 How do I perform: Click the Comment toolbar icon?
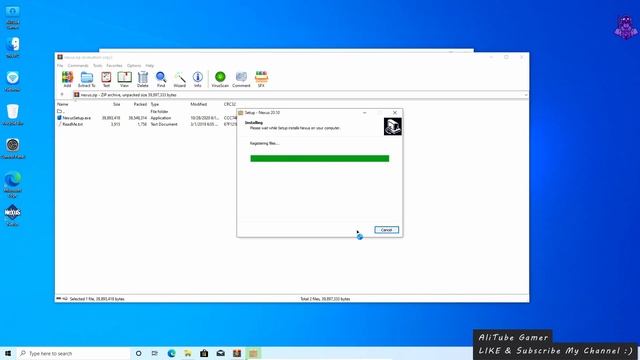click(x=241, y=79)
